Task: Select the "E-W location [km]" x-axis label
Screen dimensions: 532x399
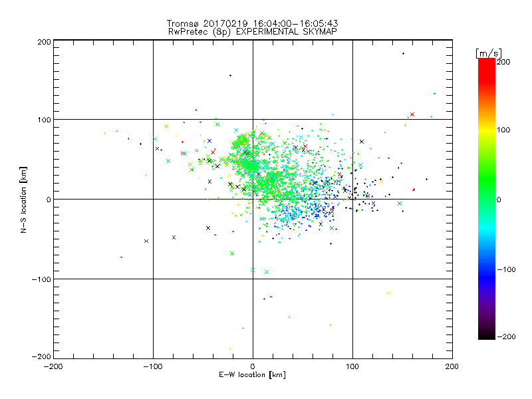Action: pos(252,375)
